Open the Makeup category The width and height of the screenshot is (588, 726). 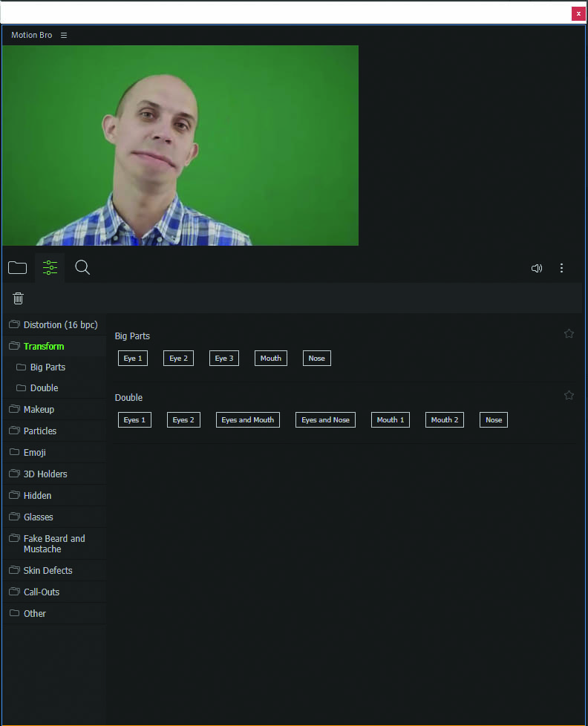coord(54,409)
